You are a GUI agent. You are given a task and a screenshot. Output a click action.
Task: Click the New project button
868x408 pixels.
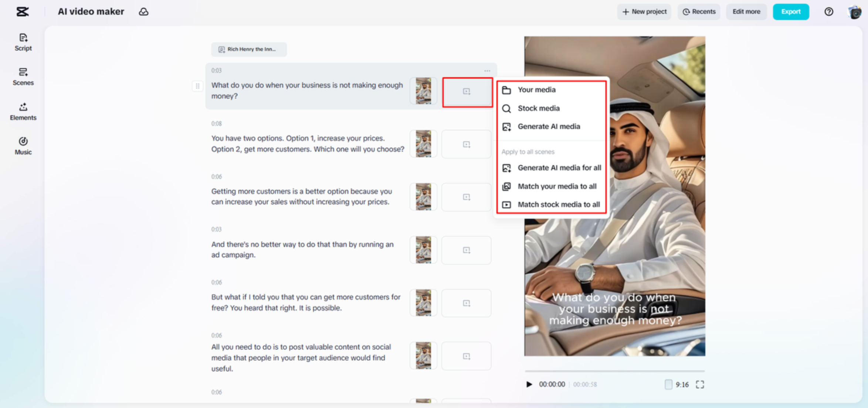pos(644,12)
